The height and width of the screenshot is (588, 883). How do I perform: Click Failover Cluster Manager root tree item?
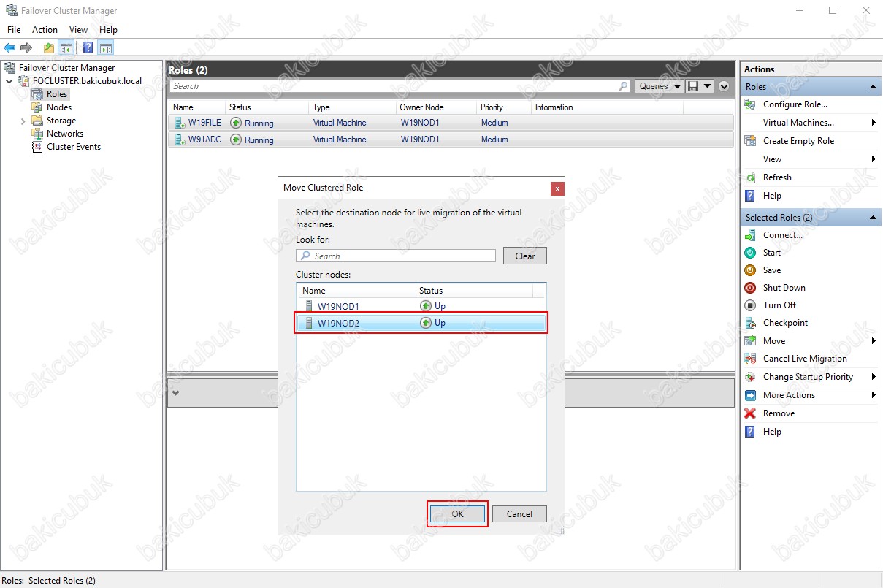[x=66, y=68]
